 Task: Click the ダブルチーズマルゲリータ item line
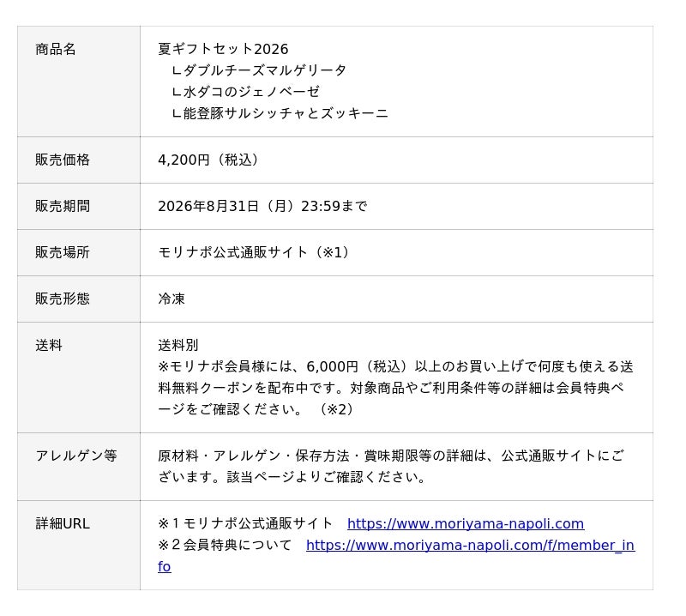[x=259, y=70]
